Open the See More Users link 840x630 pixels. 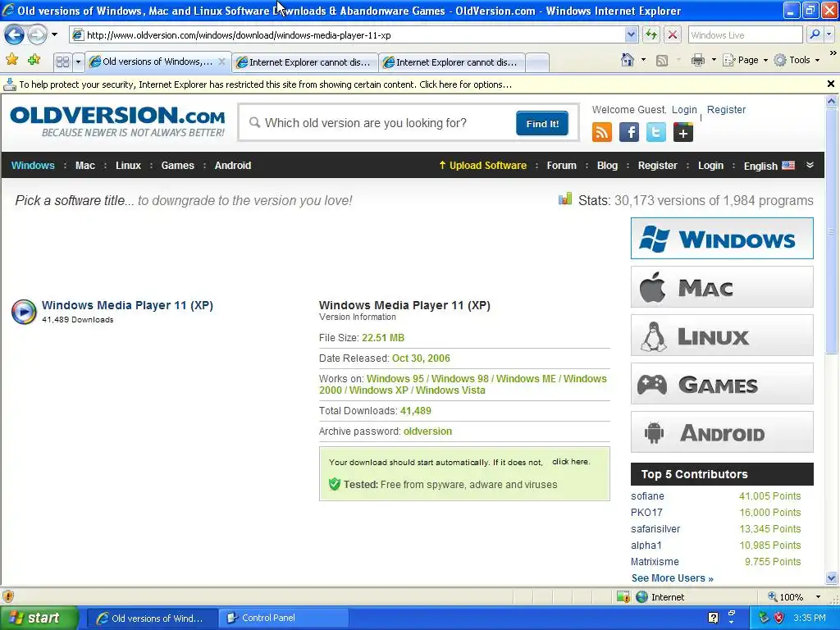pyautogui.click(x=673, y=578)
